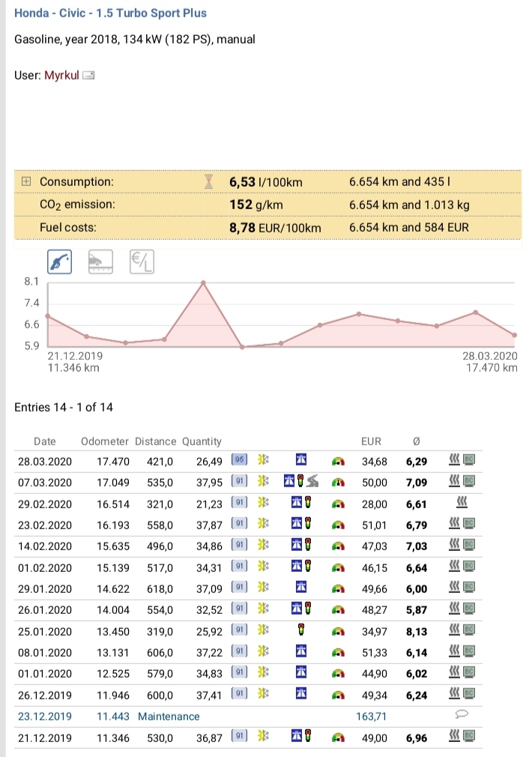Click the 152 g/km CO2 emission value
Viewport: 532px width, 757px height.
pos(256,205)
